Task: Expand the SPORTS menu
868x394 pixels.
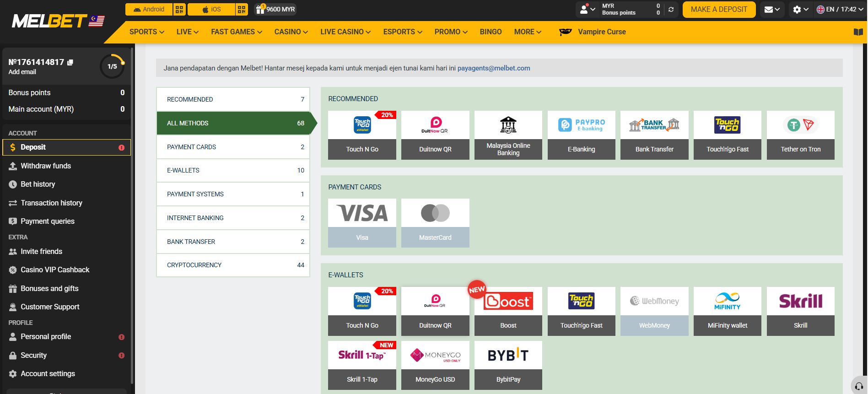Action: tap(146, 32)
